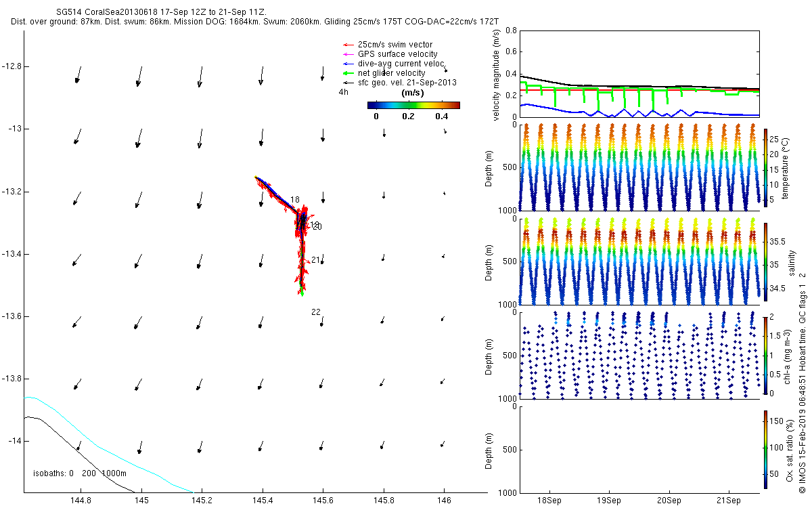Click the velocity (m/s) horizontal colorbar
The width and height of the screenshot is (812, 508).
(x=413, y=105)
